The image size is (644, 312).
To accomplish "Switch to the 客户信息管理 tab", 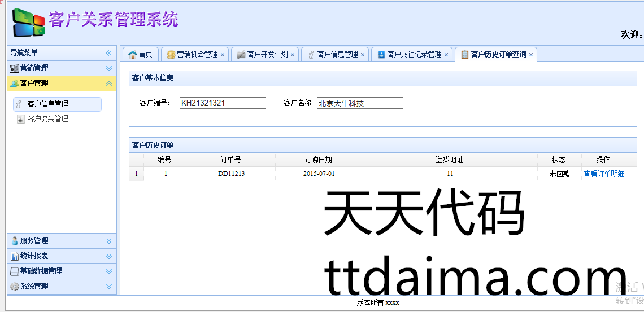I will tap(337, 55).
